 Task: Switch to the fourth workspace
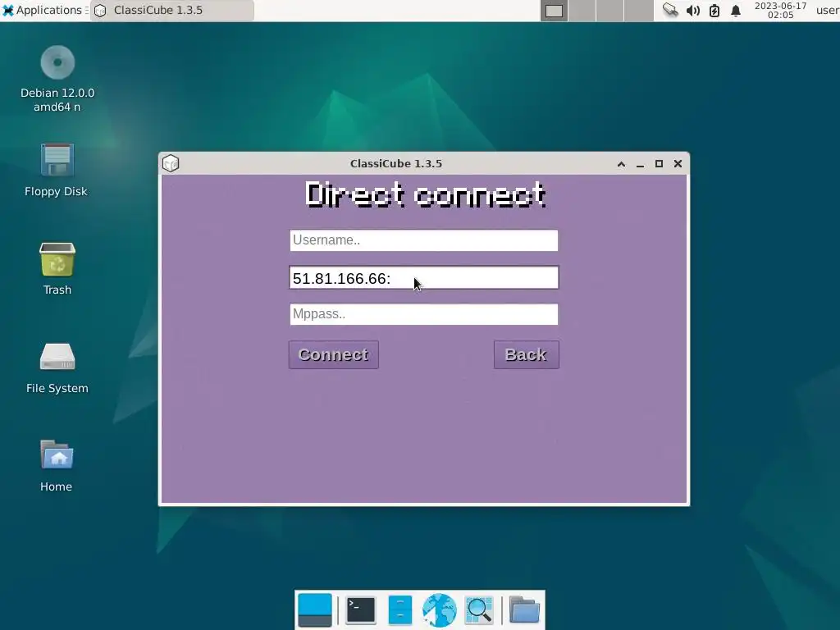coord(638,10)
